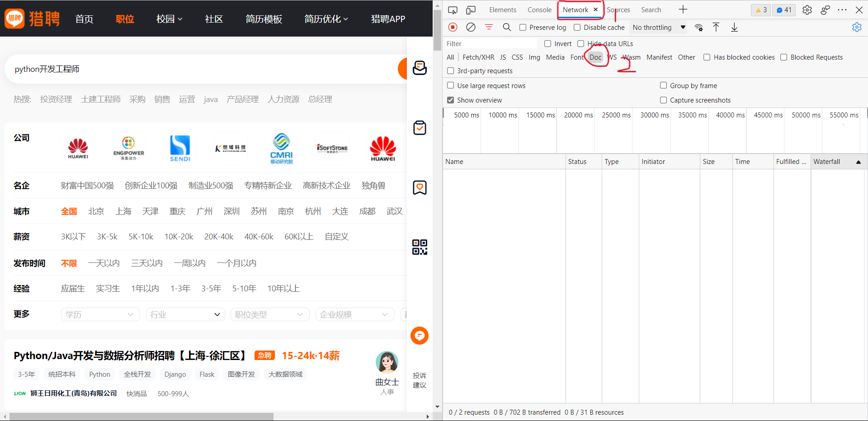Open network conditions settings
Viewport: 868px width, 421px height.
pyautogui.click(x=698, y=27)
